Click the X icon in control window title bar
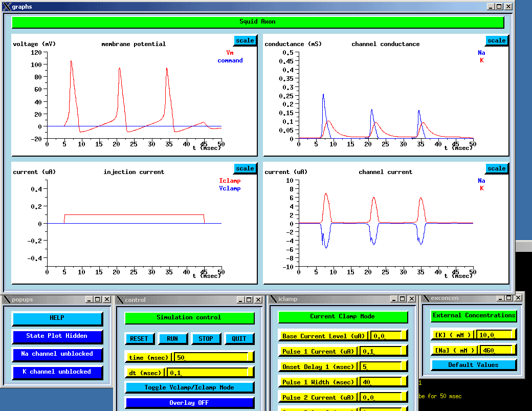Image resolution: width=532 pixels, height=411 pixels. (x=119, y=299)
